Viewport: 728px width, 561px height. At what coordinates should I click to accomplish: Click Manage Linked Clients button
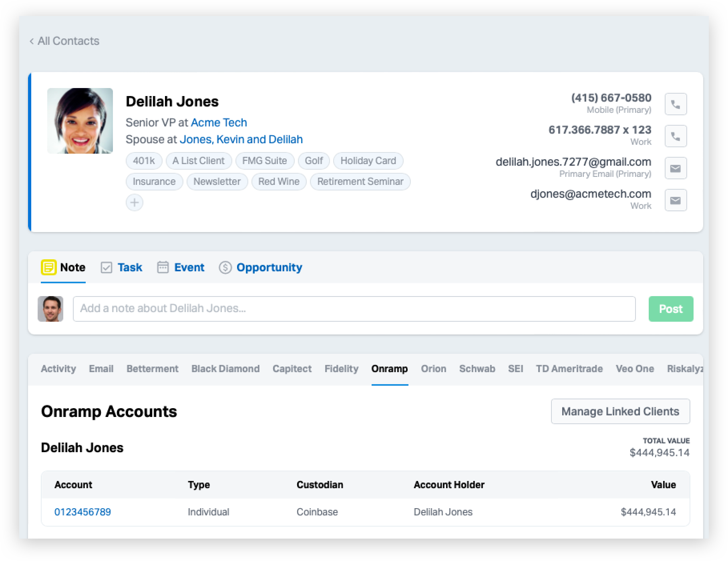click(620, 411)
